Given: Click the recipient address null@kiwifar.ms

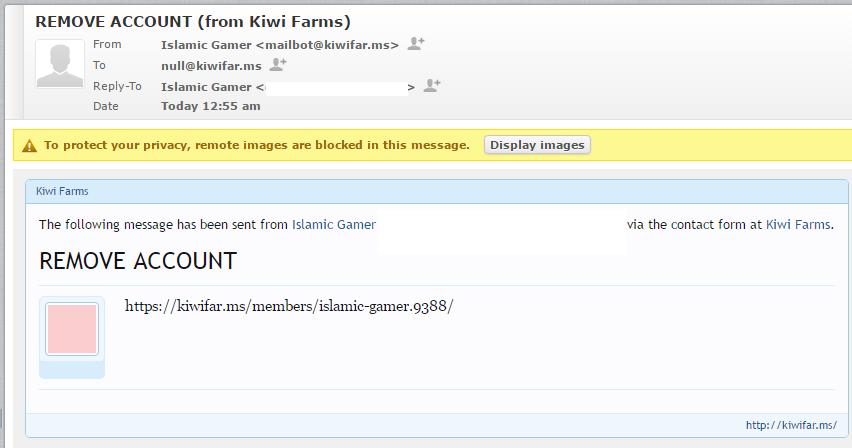Looking at the screenshot, I should [x=211, y=66].
